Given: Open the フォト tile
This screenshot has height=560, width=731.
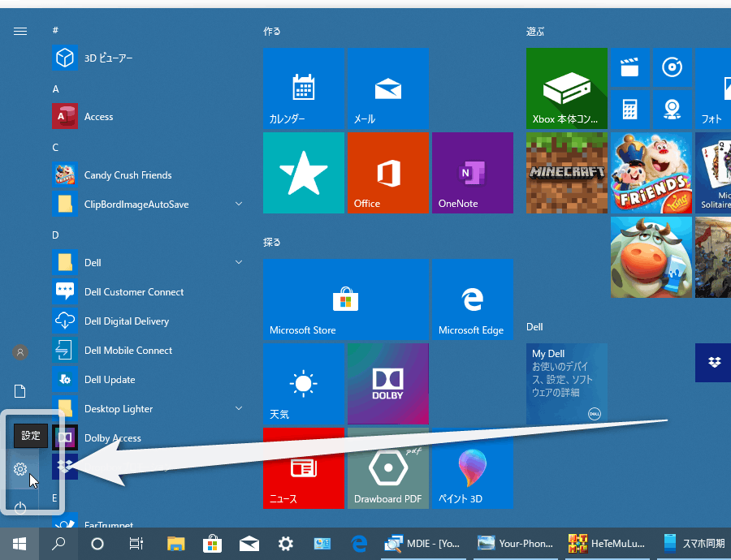Looking at the screenshot, I should [x=713, y=88].
